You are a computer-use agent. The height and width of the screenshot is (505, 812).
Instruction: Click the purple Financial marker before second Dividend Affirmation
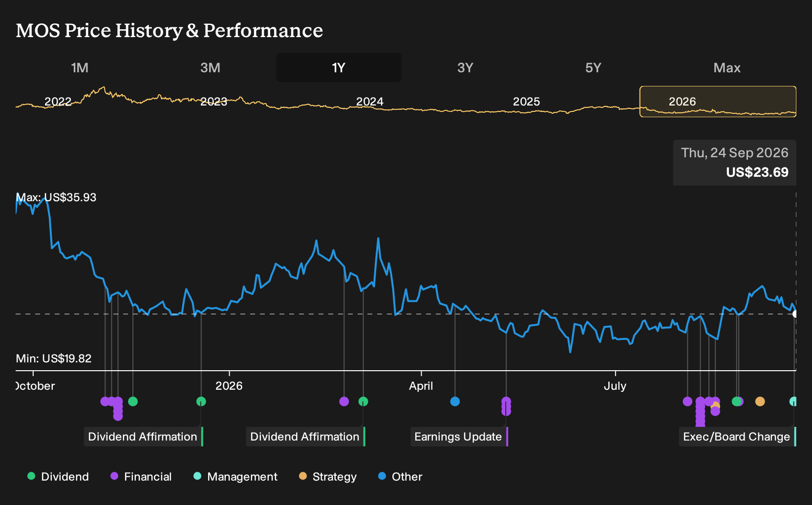[344, 401]
